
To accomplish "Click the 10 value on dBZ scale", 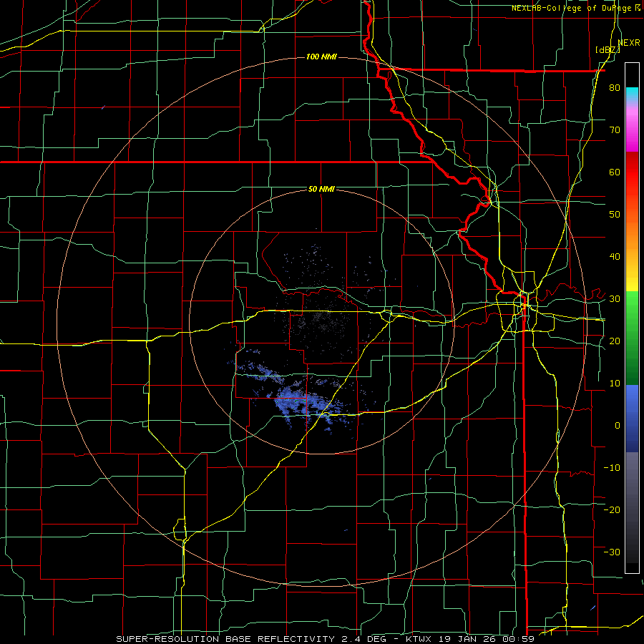I will [615, 384].
